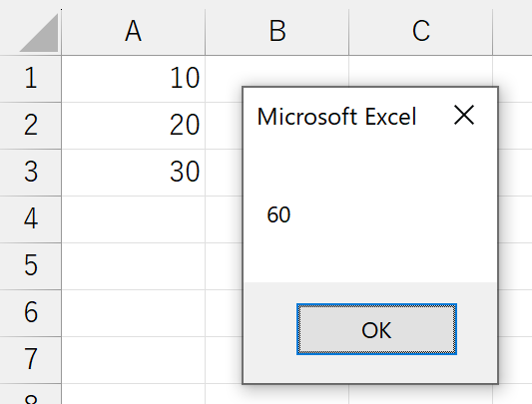Select row 1 header
The width and height of the screenshot is (532, 404).
pyautogui.click(x=31, y=79)
